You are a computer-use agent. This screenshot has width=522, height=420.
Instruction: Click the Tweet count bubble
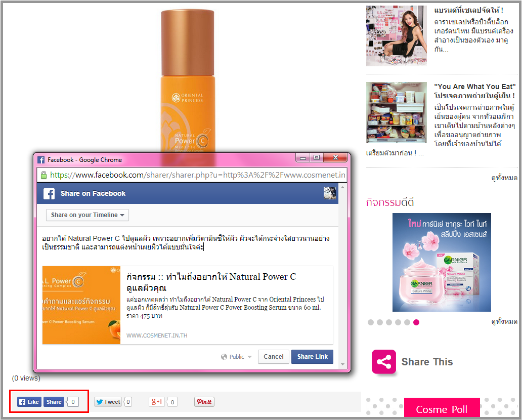[x=128, y=402]
